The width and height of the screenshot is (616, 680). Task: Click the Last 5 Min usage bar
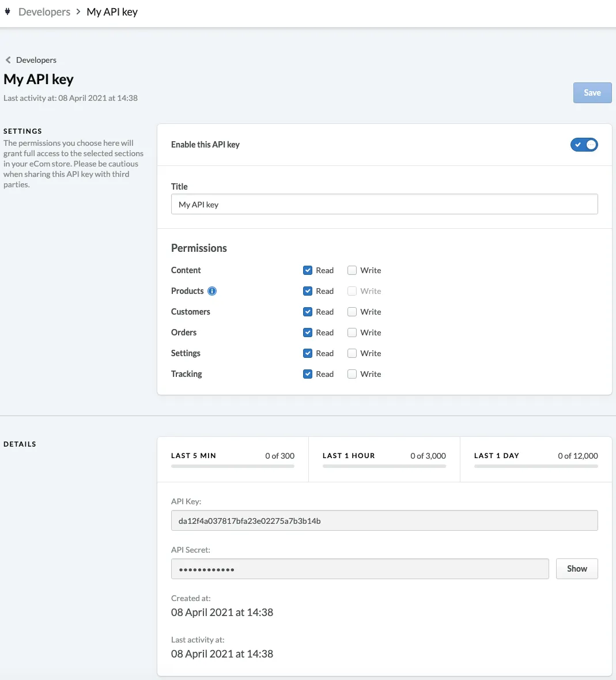click(x=233, y=466)
